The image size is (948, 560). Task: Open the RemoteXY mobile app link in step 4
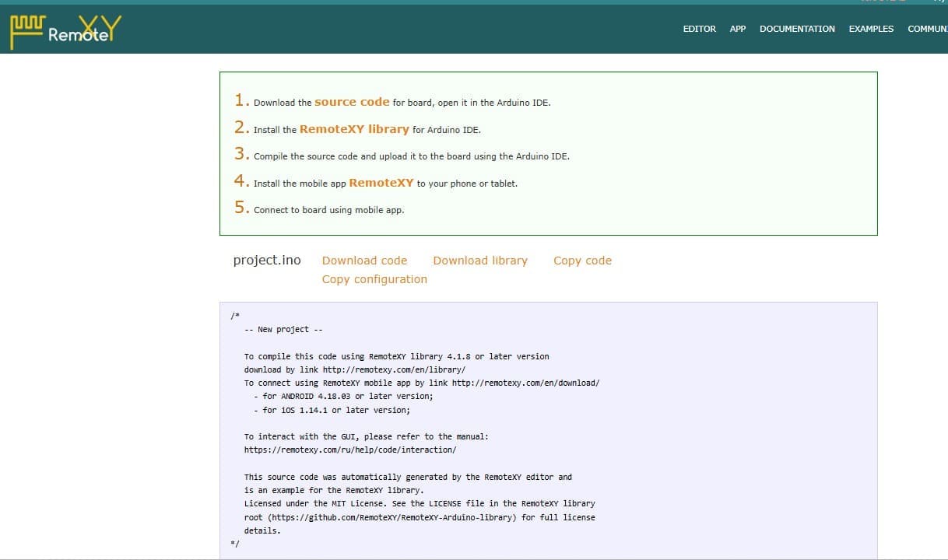tap(381, 183)
